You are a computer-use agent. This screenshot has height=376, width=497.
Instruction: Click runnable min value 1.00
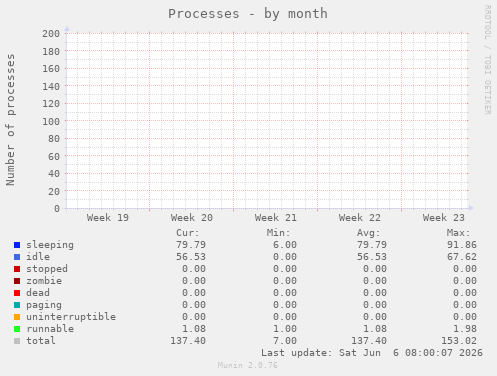click(285, 329)
